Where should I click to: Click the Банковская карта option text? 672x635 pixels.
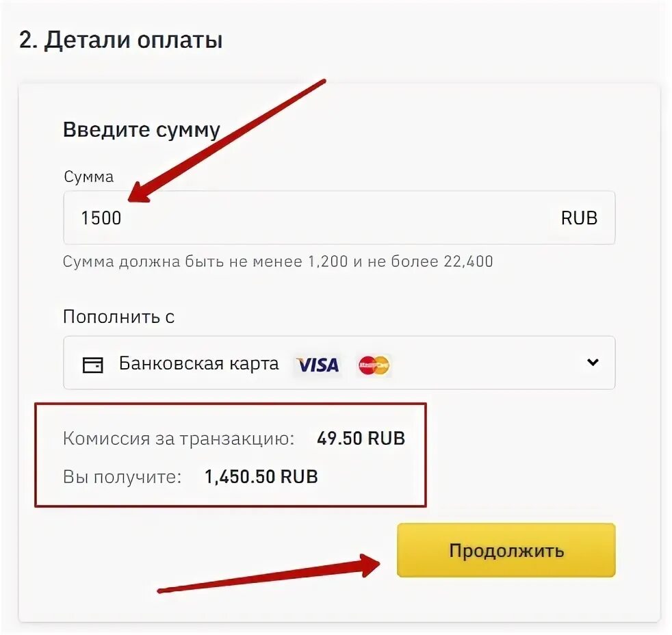point(198,363)
